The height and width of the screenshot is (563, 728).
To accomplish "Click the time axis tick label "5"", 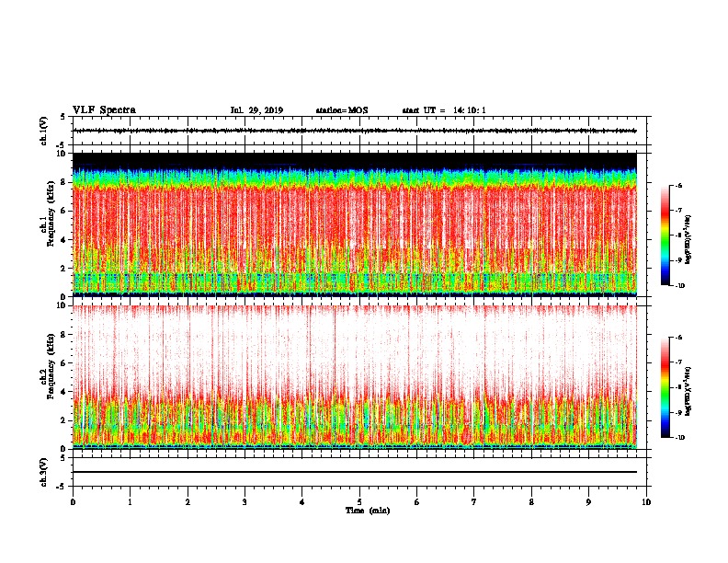I will pos(359,502).
